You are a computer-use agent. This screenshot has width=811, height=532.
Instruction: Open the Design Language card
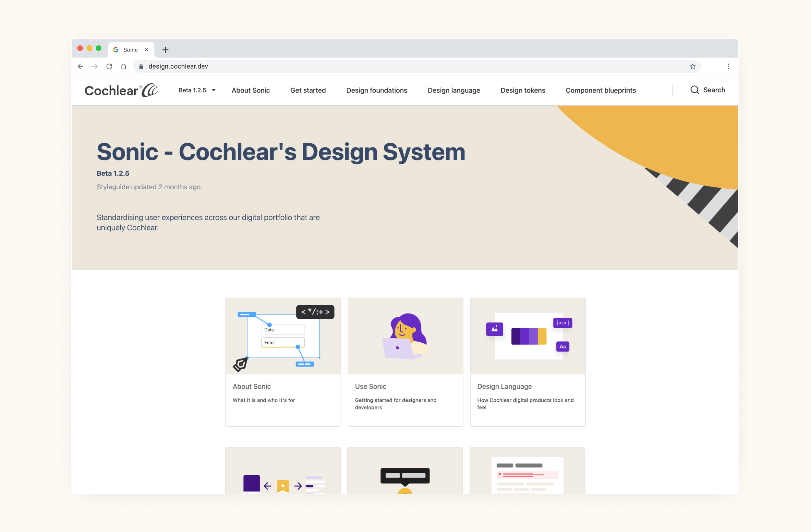click(527, 361)
